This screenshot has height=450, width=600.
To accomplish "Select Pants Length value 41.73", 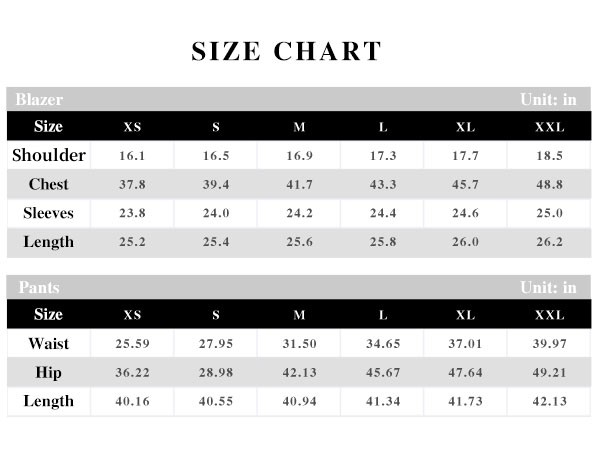I will click(x=465, y=401).
